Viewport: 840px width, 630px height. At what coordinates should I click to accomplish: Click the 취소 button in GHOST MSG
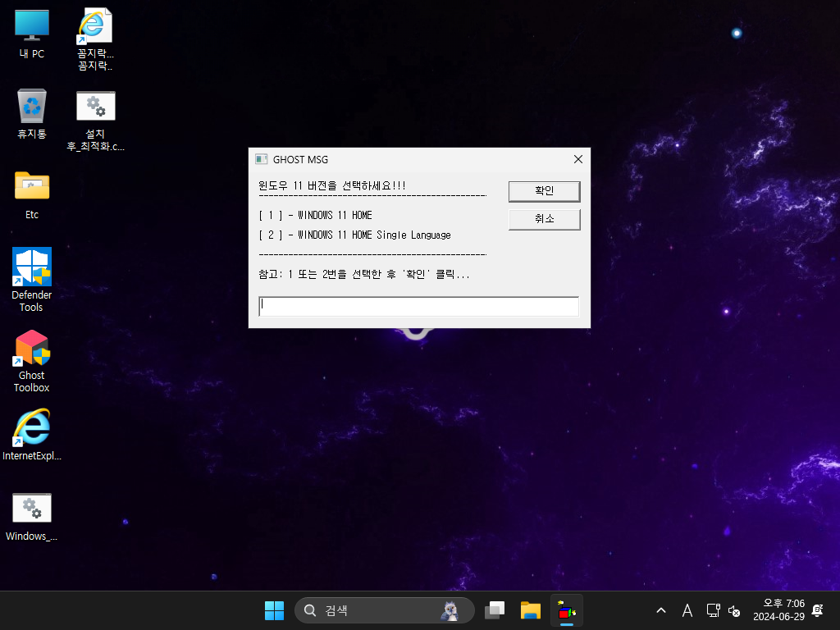pyautogui.click(x=545, y=219)
